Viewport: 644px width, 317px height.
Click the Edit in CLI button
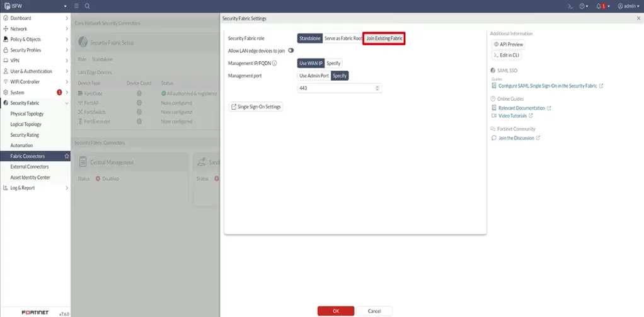coord(507,55)
